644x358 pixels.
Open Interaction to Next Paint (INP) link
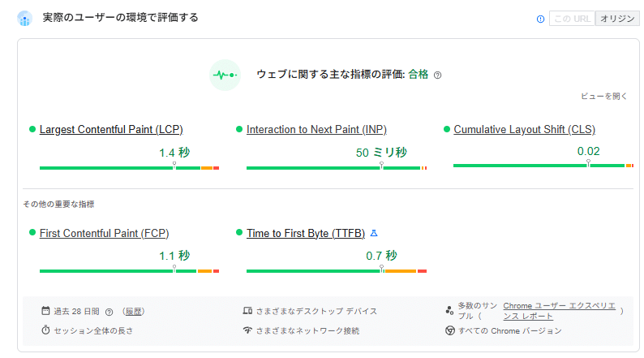point(318,129)
